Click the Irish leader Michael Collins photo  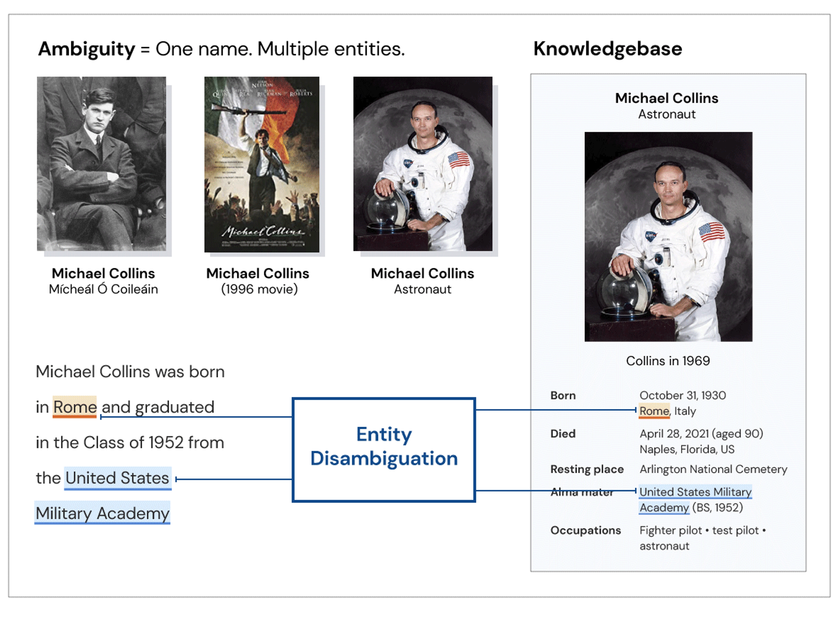[101, 164]
